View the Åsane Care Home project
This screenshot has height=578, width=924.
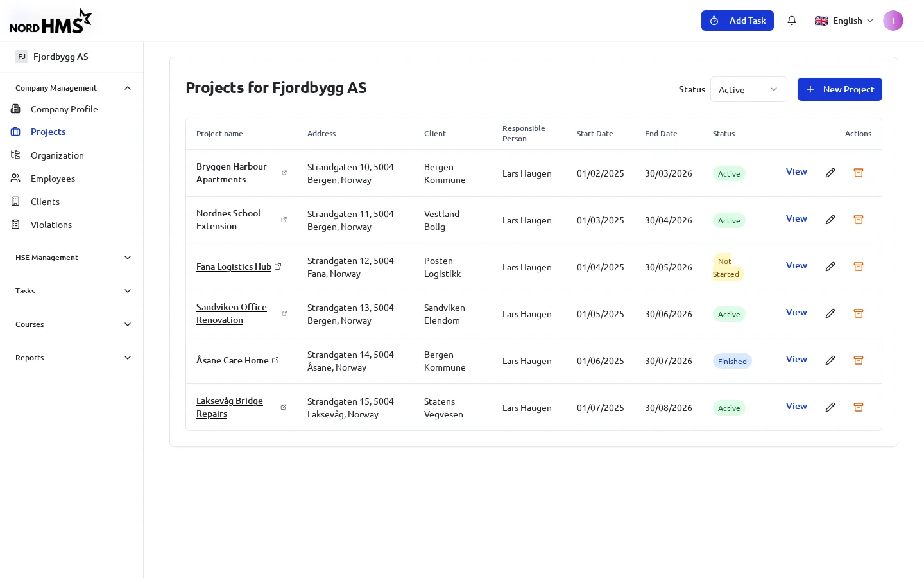[796, 359]
